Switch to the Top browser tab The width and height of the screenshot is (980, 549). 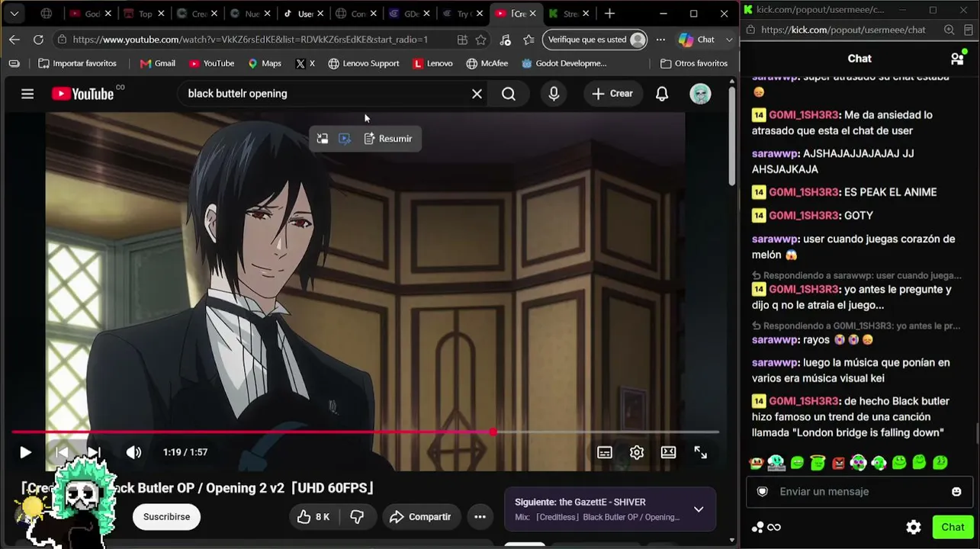click(x=144, y=14)
